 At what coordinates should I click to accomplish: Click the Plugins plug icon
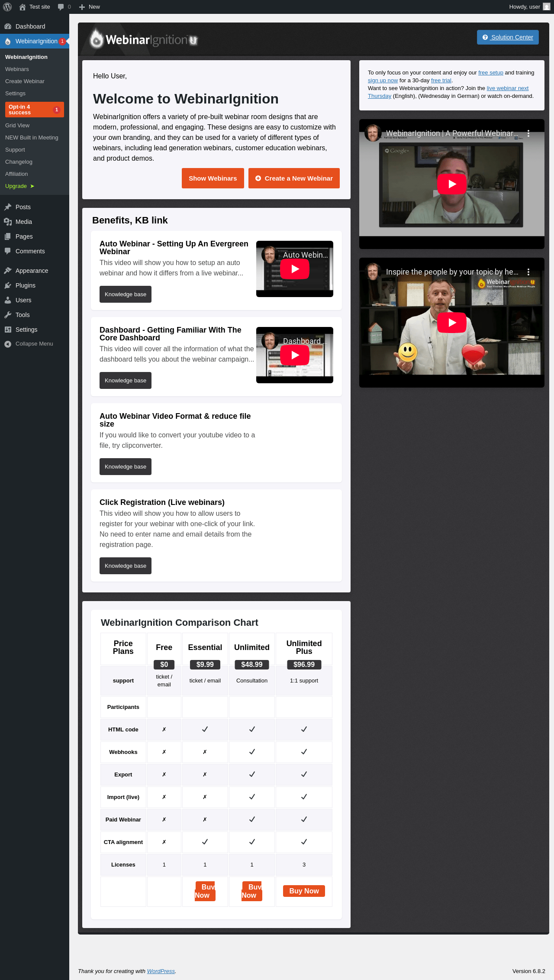click(x=8, y=285)
